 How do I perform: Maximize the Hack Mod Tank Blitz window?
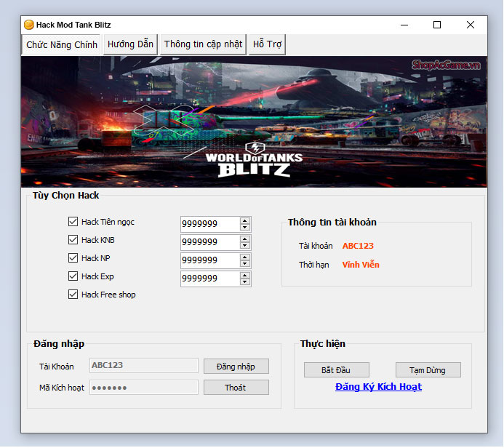pos(437,25)
